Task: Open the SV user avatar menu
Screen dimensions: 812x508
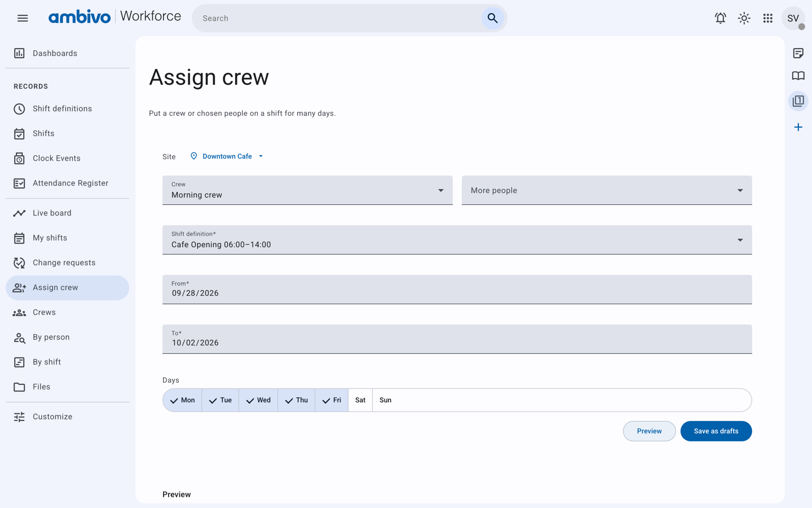Action: [793, 18]
